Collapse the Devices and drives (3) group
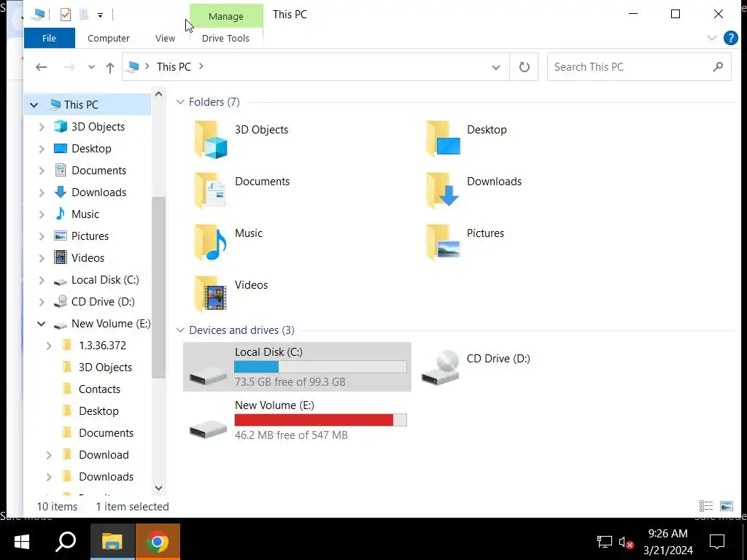The image size is (747, 560). [x=180, y=330]
